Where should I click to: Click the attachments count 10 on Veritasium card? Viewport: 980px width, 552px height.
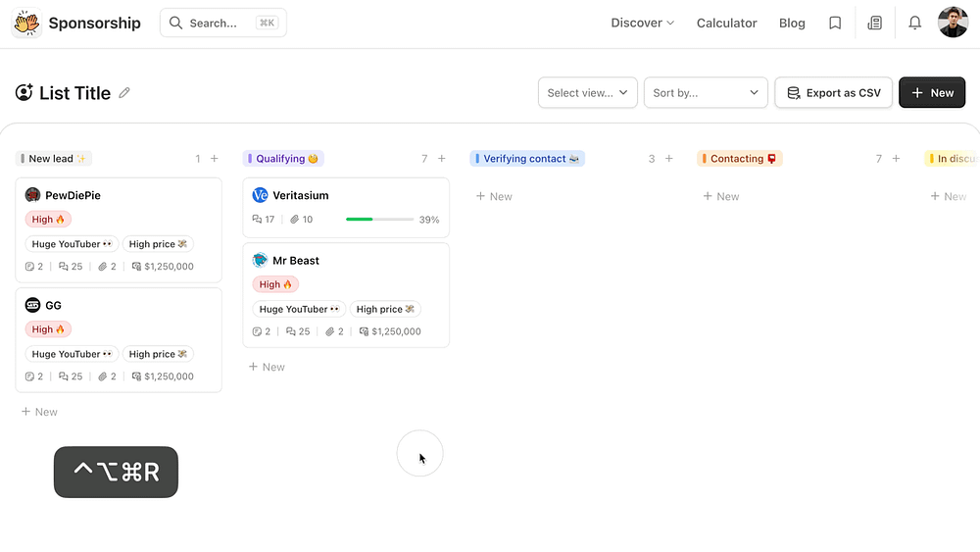pos(301,220)
